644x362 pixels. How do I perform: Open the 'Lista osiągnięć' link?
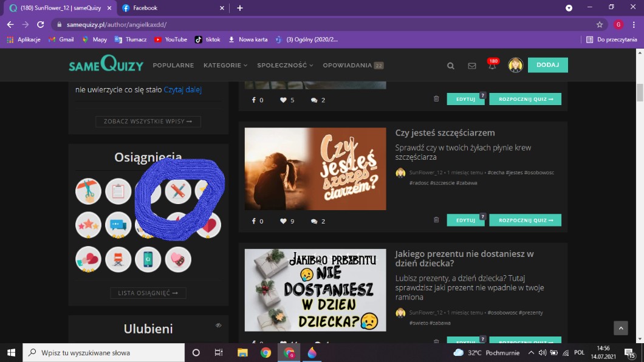point(148,293)
